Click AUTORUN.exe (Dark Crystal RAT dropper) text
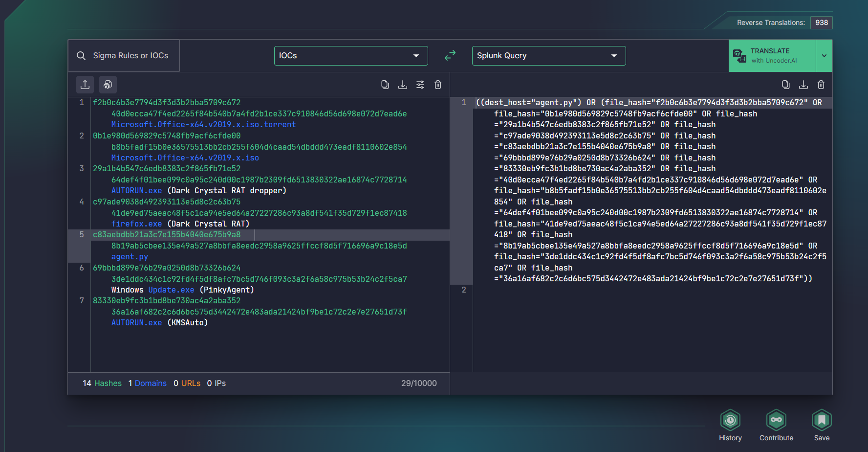This screenshot has height=452, width=868. coord(199,191)
